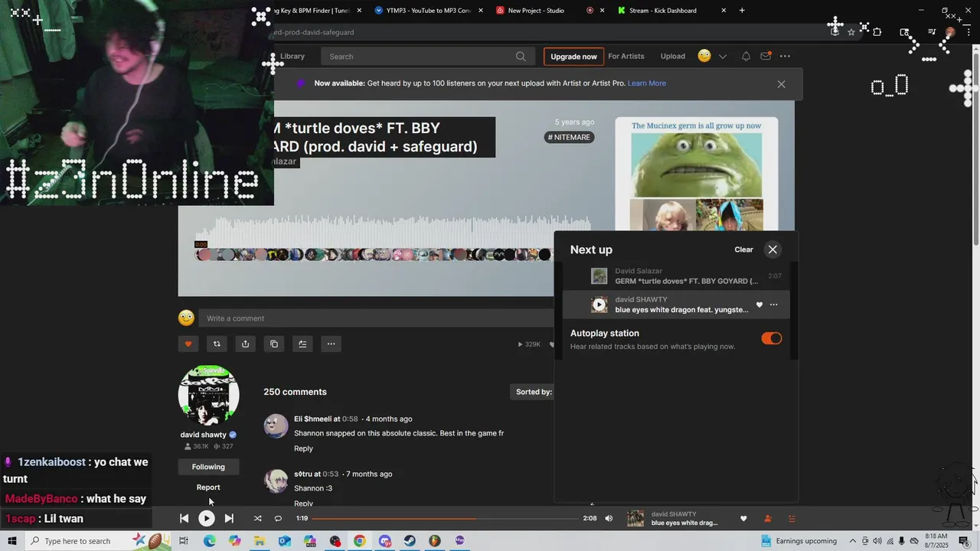Click the play button in bottom player

[207, 518]
